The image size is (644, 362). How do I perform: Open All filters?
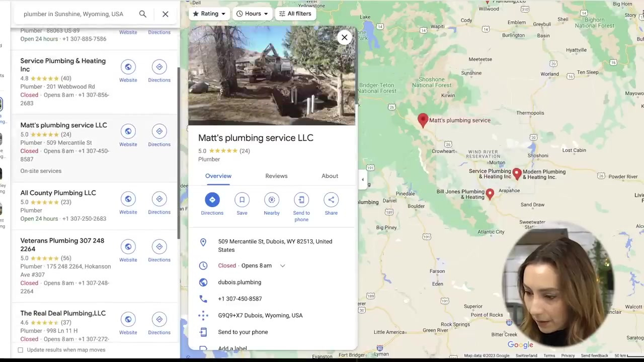295,14
